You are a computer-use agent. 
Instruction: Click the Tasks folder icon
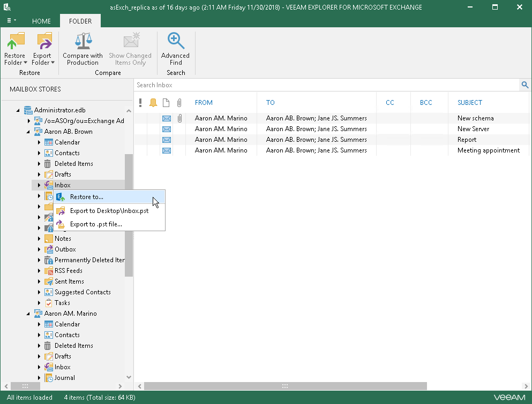pyautogui.click(x=49, y=303)
